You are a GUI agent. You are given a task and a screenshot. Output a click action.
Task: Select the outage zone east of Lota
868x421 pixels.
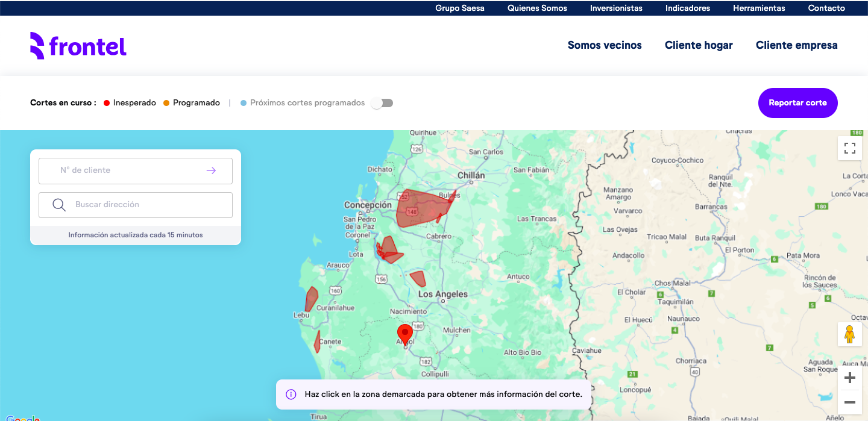coord(389,249)
